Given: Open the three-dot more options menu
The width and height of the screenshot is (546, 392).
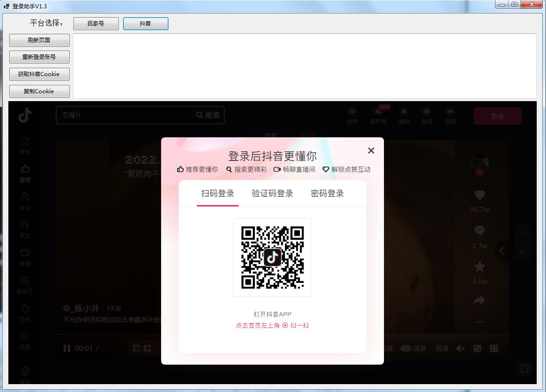Looking at the screenshot, I should 480,322.
